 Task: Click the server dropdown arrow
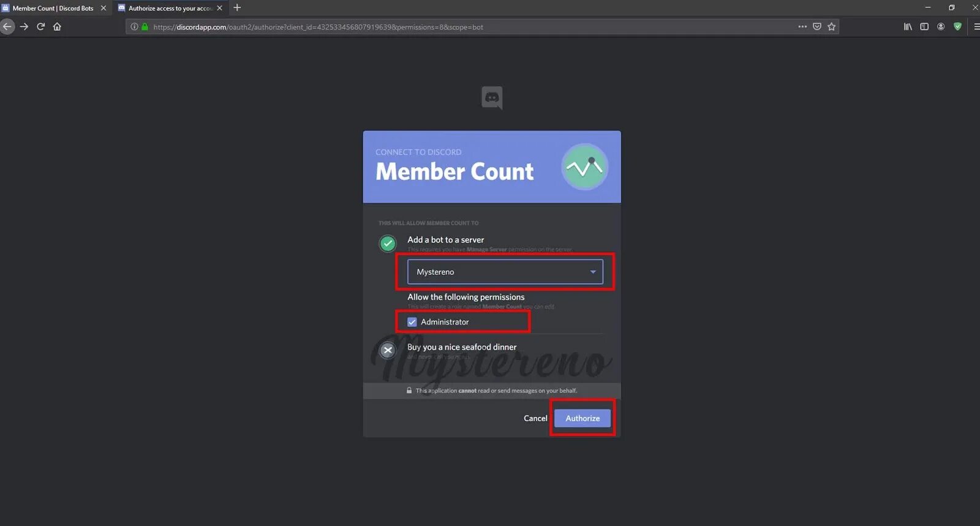(x=593, y=272)
